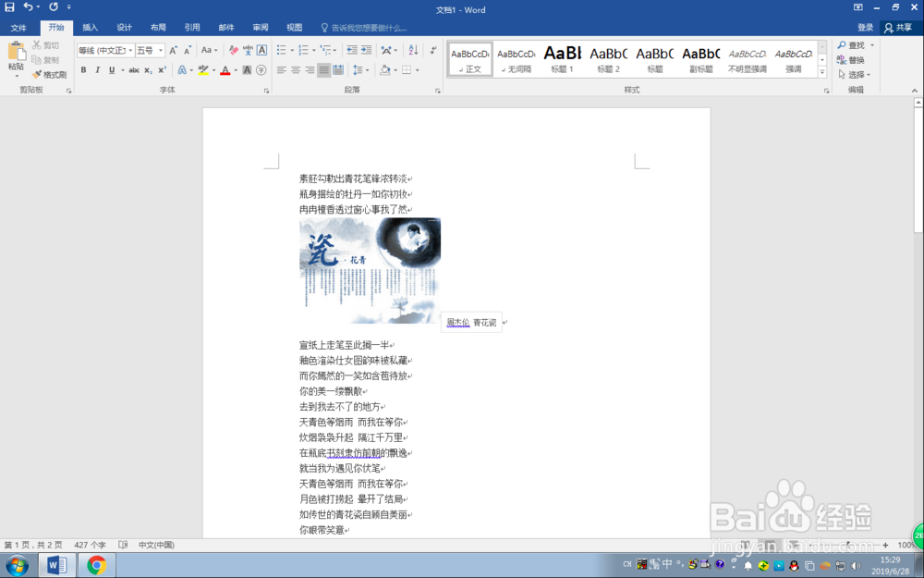Select the 青花瓷 picture in the document
924x578 pixels.
371,271
